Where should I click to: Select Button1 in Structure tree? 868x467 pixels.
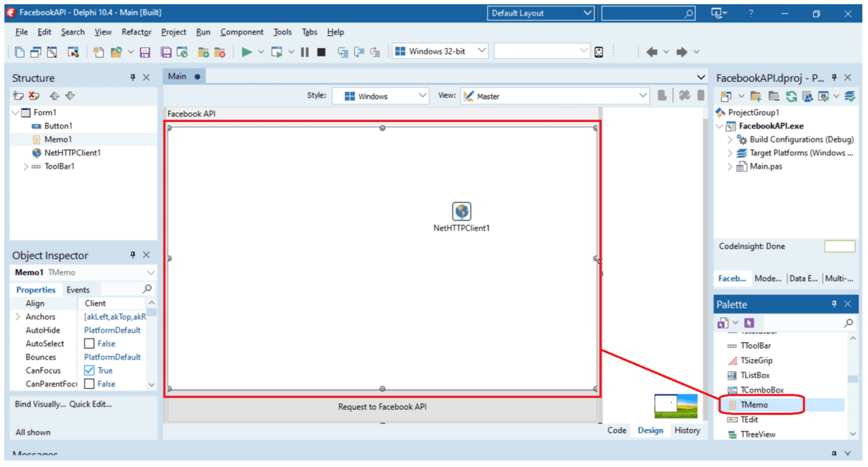[59, 126]
